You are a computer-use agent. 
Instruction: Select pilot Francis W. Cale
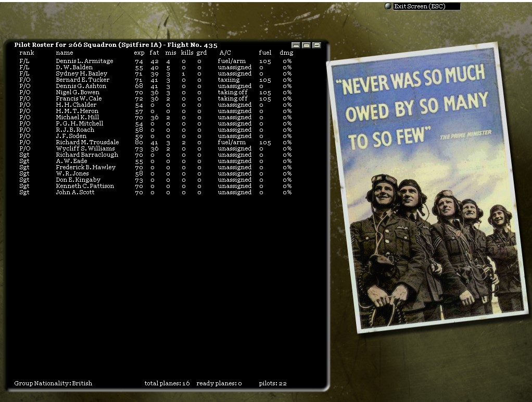tap(79, 98)
